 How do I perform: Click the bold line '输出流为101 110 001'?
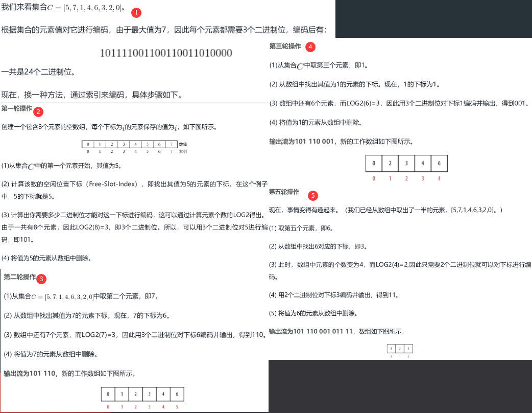click(x=341, y=142)
